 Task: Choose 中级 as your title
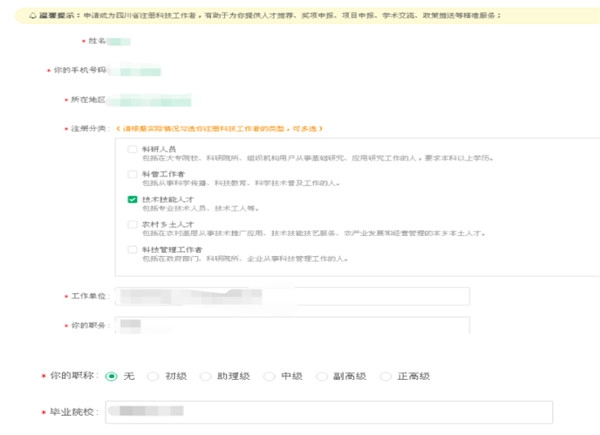click(270, 376)
